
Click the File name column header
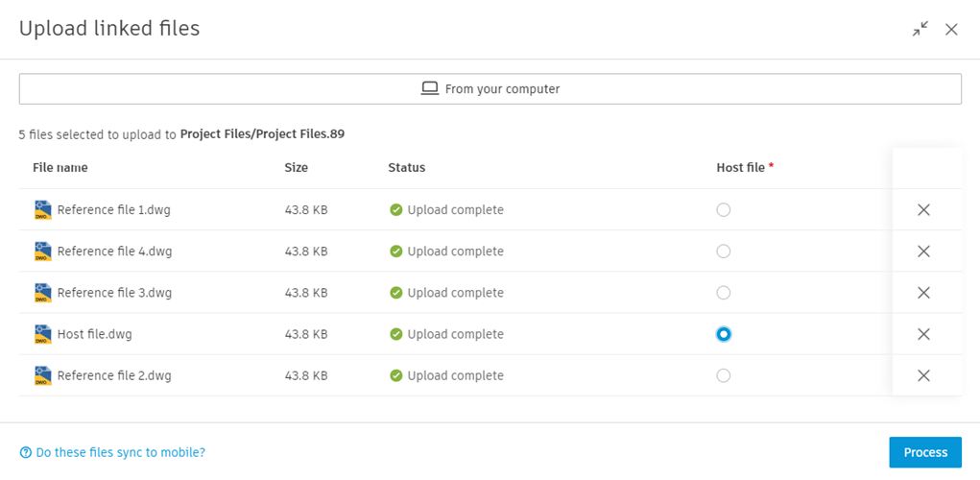[60, 167]
